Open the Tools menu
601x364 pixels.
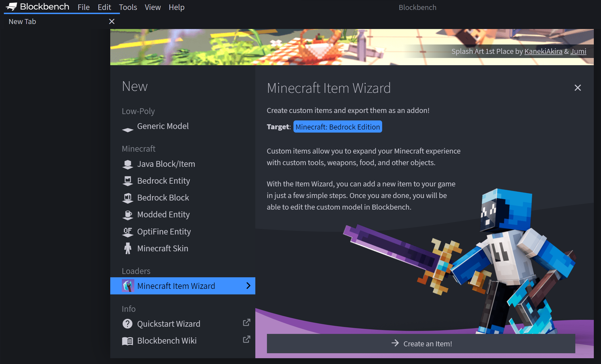click(128, 7)
